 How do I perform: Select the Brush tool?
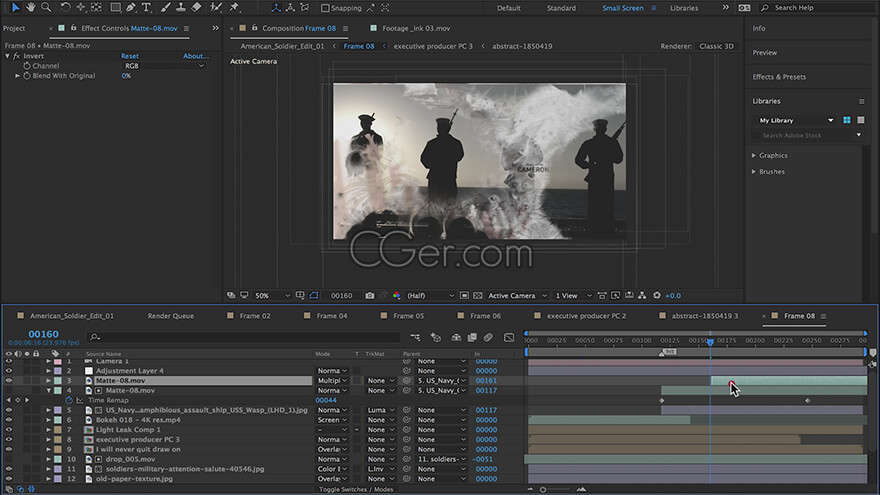(x=166, y=7)
